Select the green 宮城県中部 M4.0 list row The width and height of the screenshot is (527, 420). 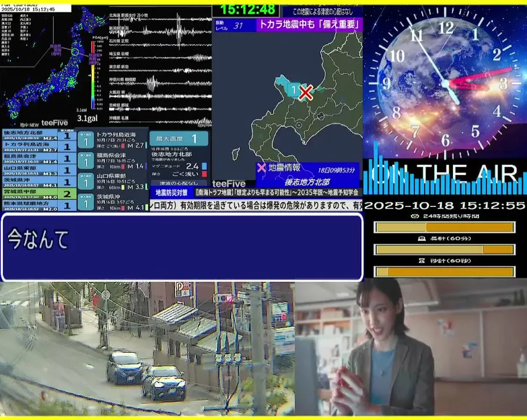click(x=39, y=194)
